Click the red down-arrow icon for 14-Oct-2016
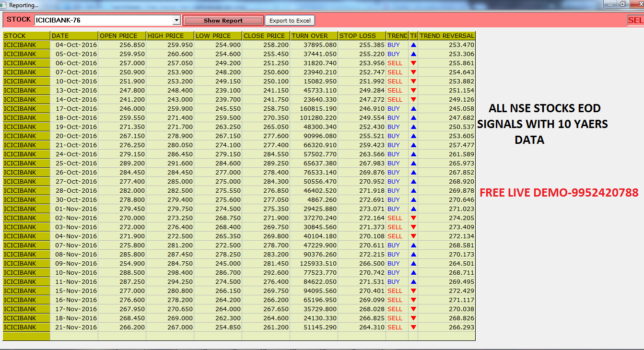Image resolution: width=644 pixels, height=350 pixels. click(413, 100)
